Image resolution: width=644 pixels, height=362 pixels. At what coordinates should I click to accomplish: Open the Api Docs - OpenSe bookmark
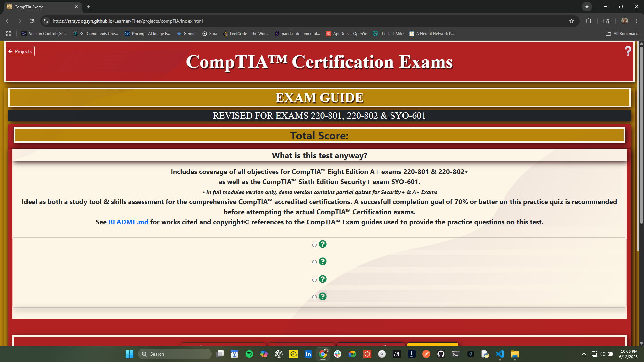click(x=346, y=34)
